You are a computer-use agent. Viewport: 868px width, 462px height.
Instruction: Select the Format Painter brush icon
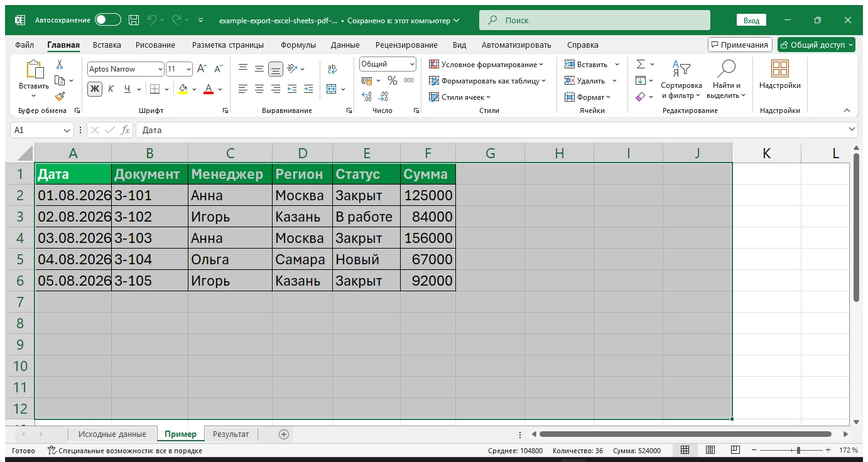pyautogui.click(x=60, y=96)
